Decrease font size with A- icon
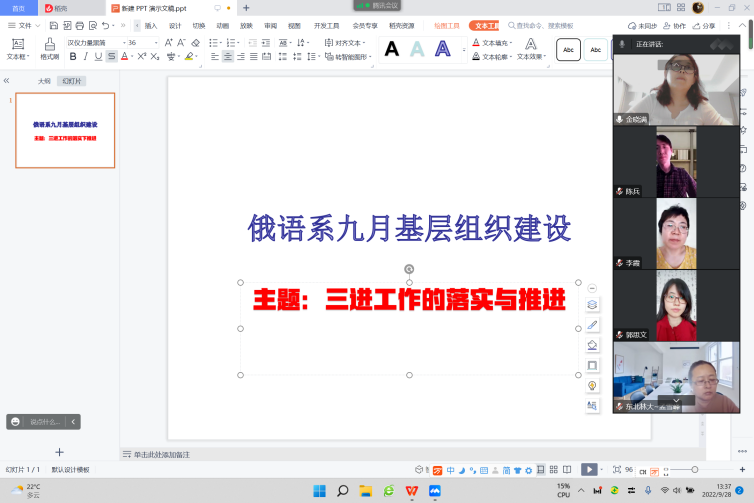The width and height of the screenshot is (754, 503). pos(181,43)
